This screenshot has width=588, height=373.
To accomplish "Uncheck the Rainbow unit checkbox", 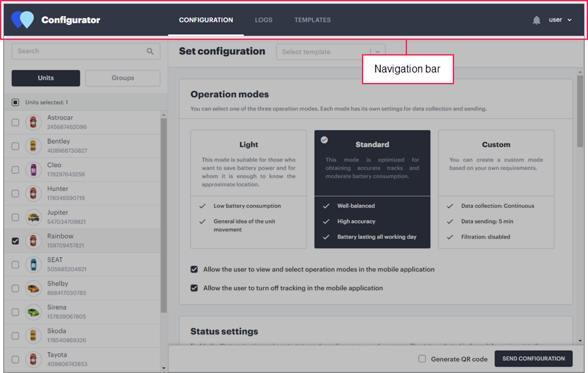I will point(16,240).
